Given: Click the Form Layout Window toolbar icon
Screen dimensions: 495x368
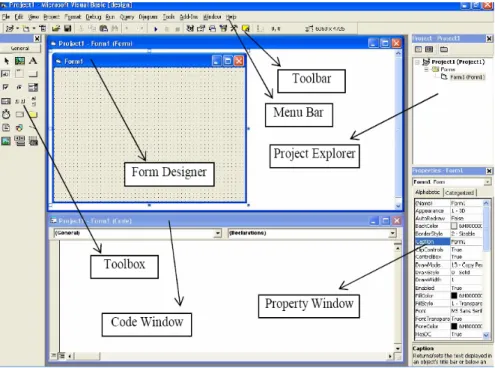Looking at the screenshot, I should pyautogui.click(x=212, y=29).
